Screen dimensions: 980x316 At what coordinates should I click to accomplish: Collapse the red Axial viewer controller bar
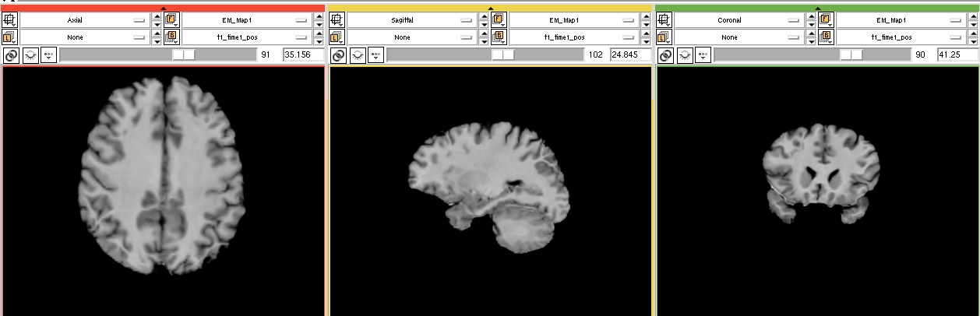[163, 8]
